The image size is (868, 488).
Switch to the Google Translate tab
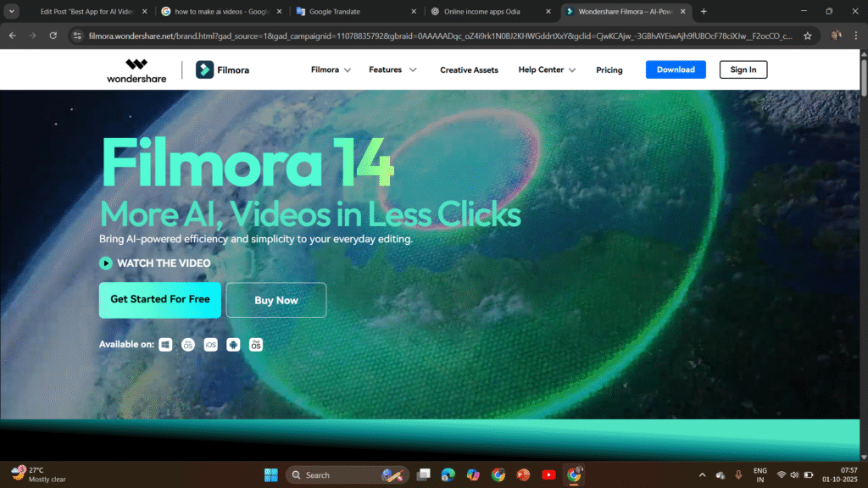click(353, 12)
